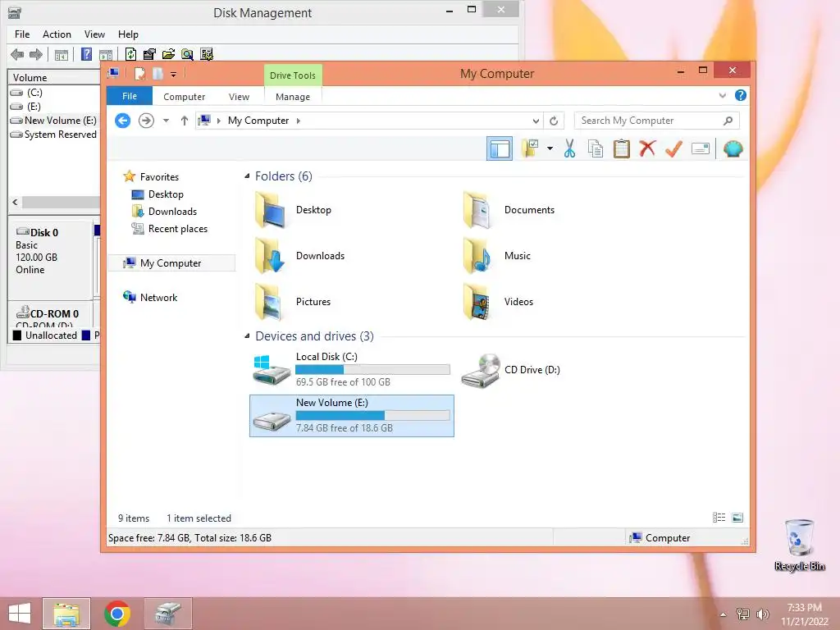Select System Reserved volume in Disk Management
This screenshot has width=840, height=630.
click(54, 135)
